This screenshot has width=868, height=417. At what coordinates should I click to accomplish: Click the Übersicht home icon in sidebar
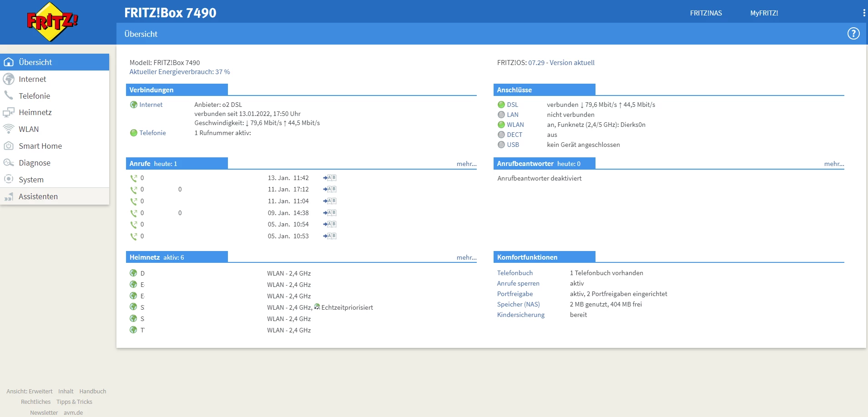click(9, 62)
